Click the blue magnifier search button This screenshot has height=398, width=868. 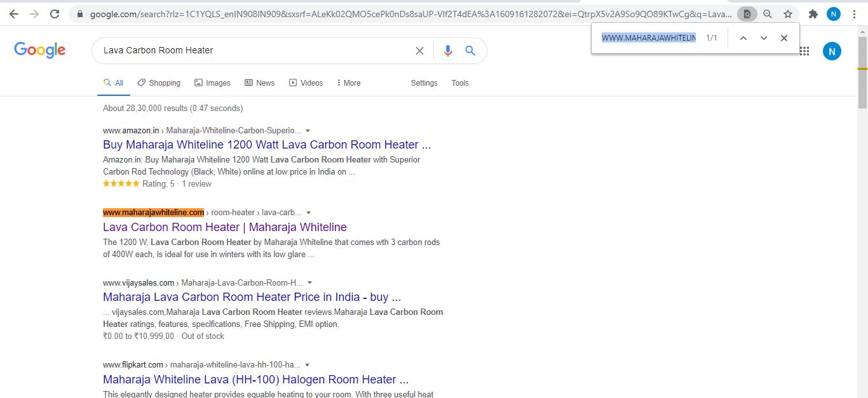coord(470,51)
